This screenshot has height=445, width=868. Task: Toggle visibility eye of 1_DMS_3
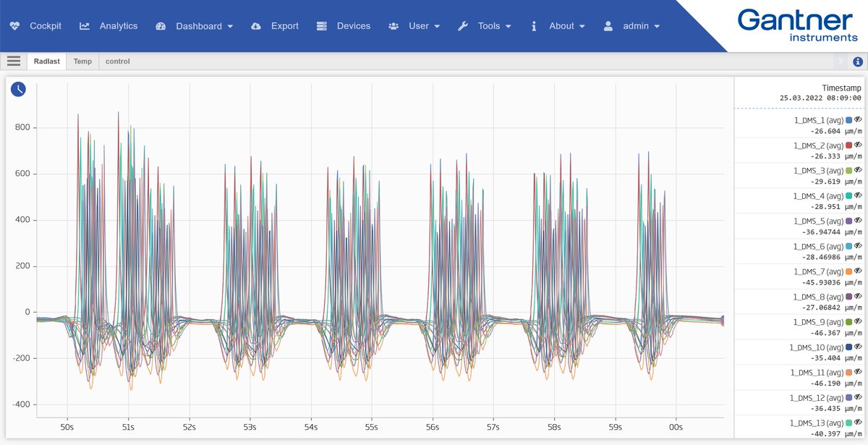click(859, 170)
